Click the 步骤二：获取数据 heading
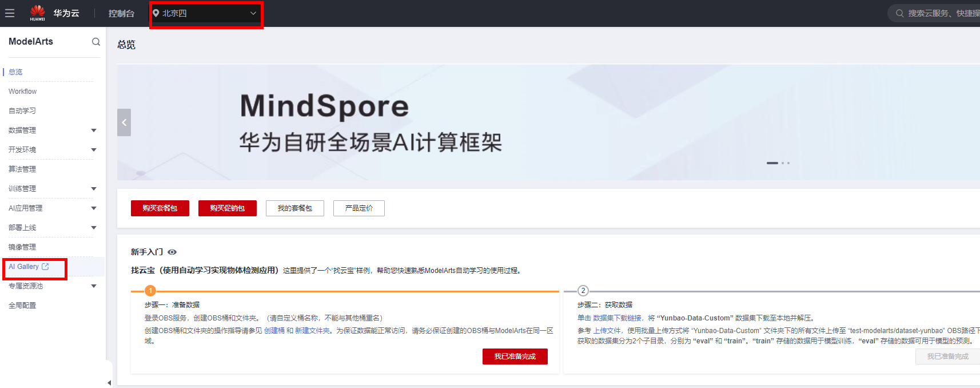Image resolution: width=980 pixels, height=388 pixels. [605, 305]
